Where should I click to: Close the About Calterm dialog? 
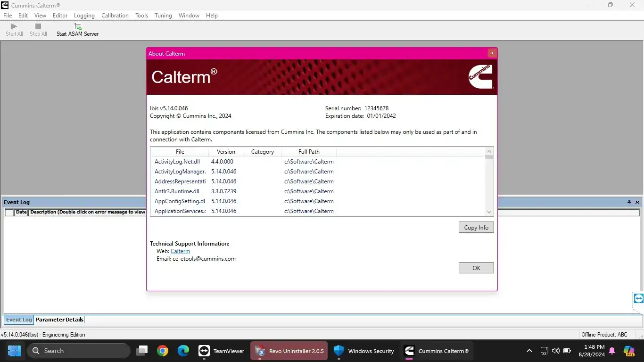492,53
